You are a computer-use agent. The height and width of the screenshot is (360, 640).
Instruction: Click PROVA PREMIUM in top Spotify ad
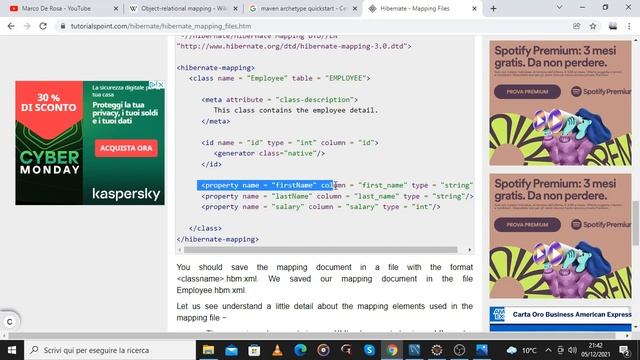tap(527, 92)
